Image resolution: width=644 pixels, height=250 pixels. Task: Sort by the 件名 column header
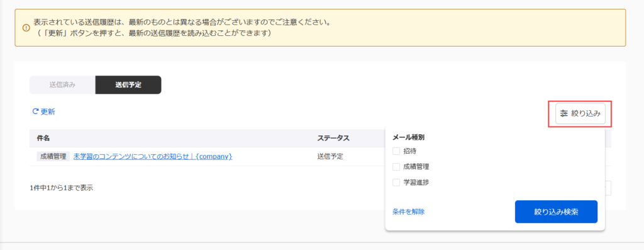[x=43, y=138]
